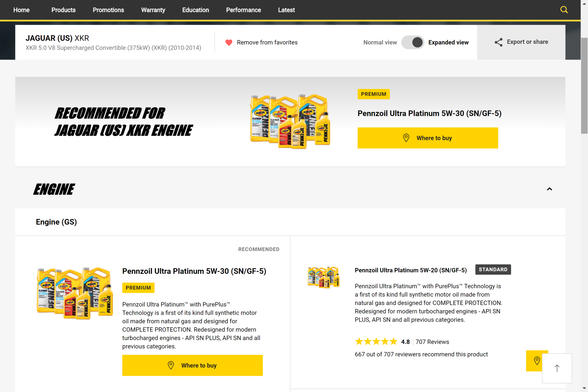This screenshot has width=588, height=392.
Task: Click the yellow location pin beside the 5W-20 product
Action: pos(537,361)
